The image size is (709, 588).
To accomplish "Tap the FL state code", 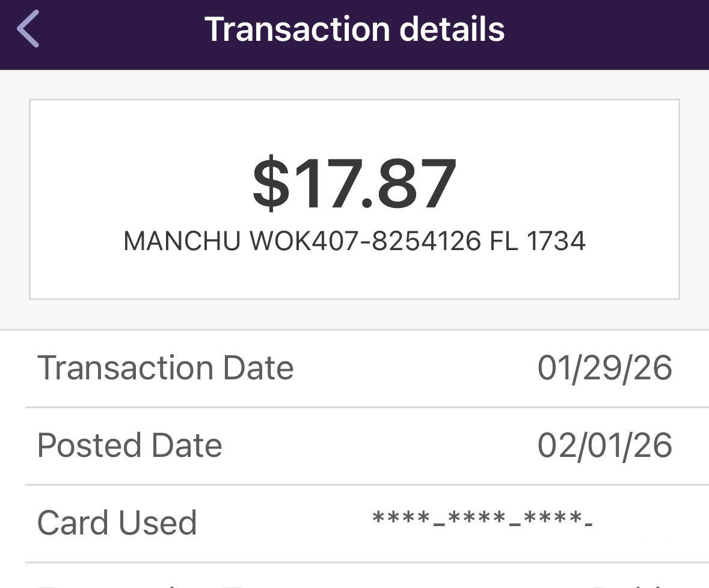I will pos(503,242).
